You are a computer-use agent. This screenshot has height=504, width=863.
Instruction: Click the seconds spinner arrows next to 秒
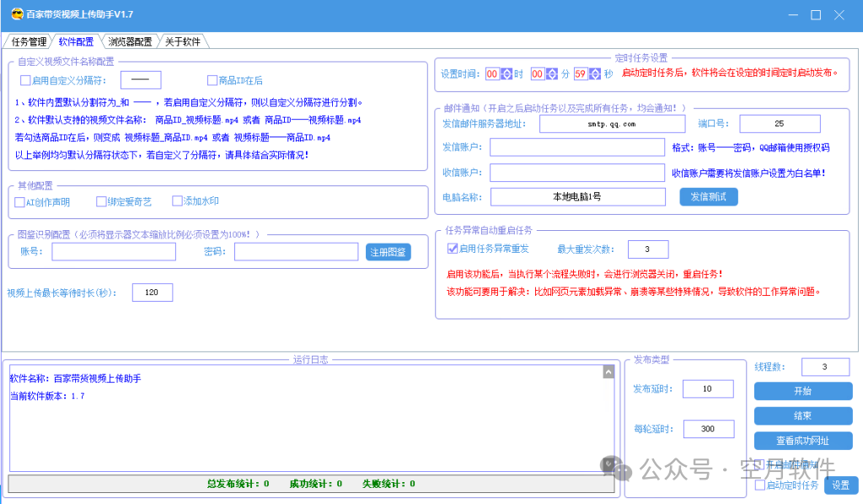click(595, 73)
